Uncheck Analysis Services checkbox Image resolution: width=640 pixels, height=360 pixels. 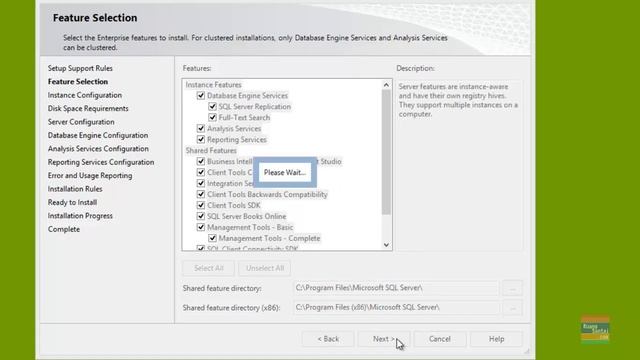coord(200,129)
